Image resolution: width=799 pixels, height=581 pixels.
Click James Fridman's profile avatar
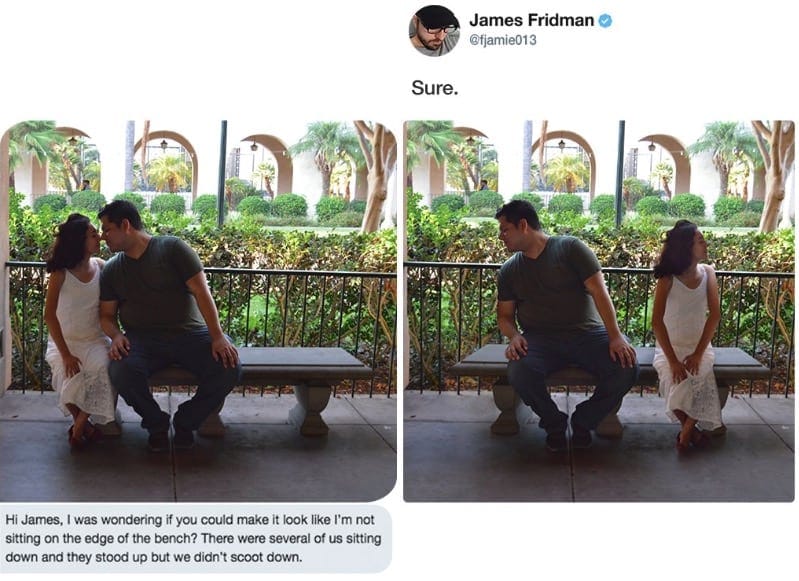(435, 31)
